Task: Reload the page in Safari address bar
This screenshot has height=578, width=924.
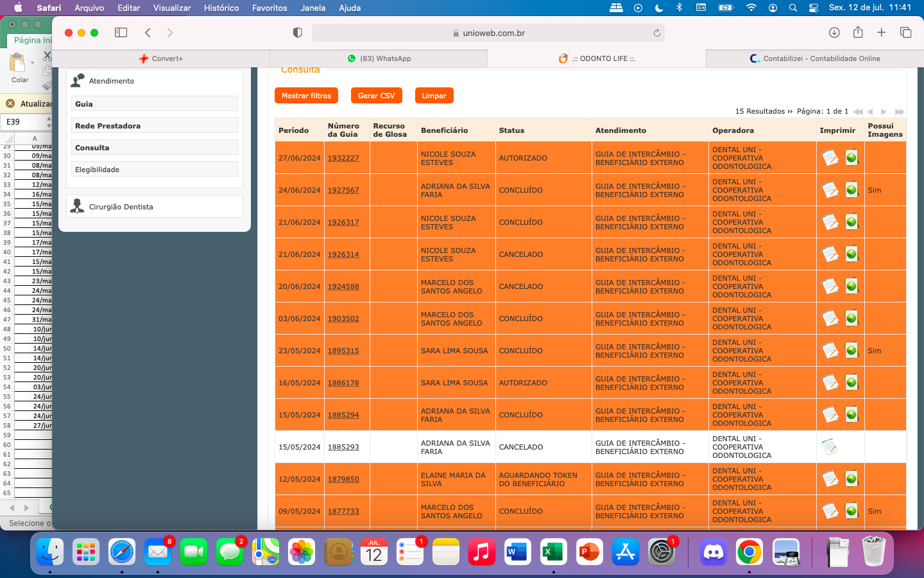Action: coord(656,33)
